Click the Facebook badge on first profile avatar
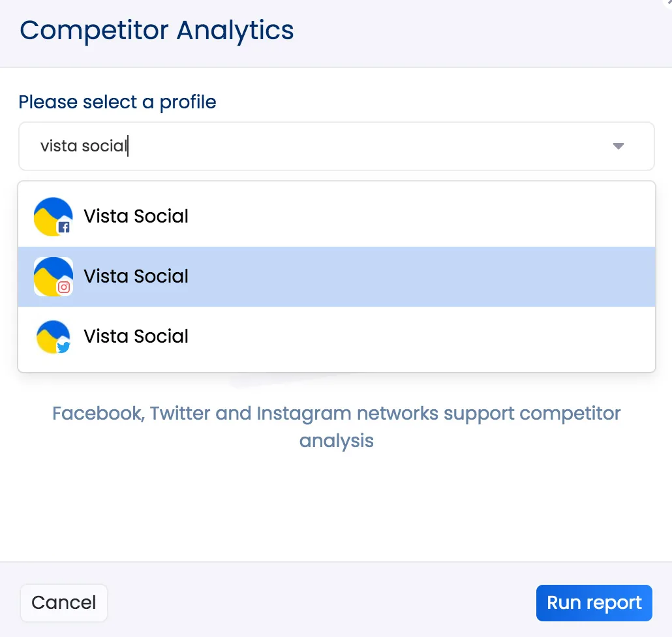This screenshot has width=672, height=637. (64, 227)
